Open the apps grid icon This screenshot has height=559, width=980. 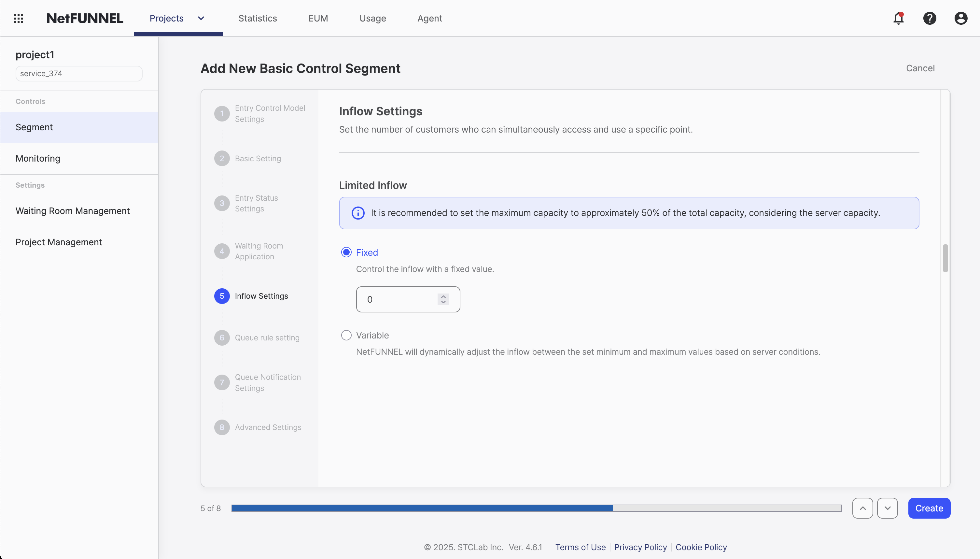tap(18, 18)
